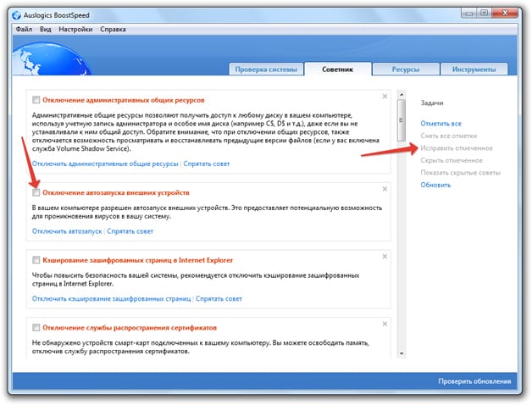Click the 'Задачи' panel header
This screenshot has width=532, height=405.
click(432, 103)
